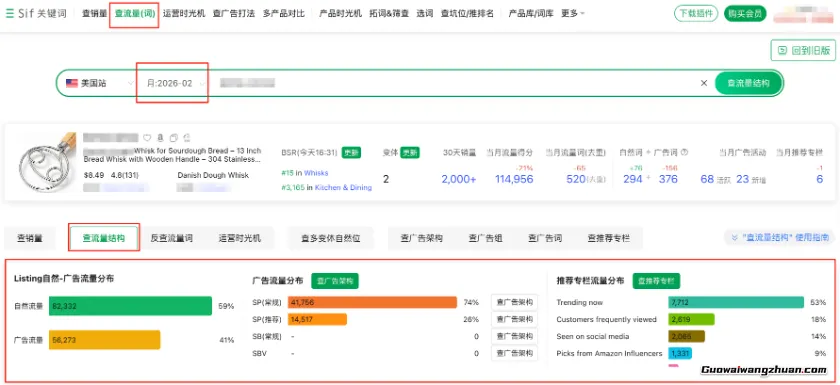Click the green 自然流量 82,332 bar
Viewport: 840px width, 385px height.
coord(130,306)
